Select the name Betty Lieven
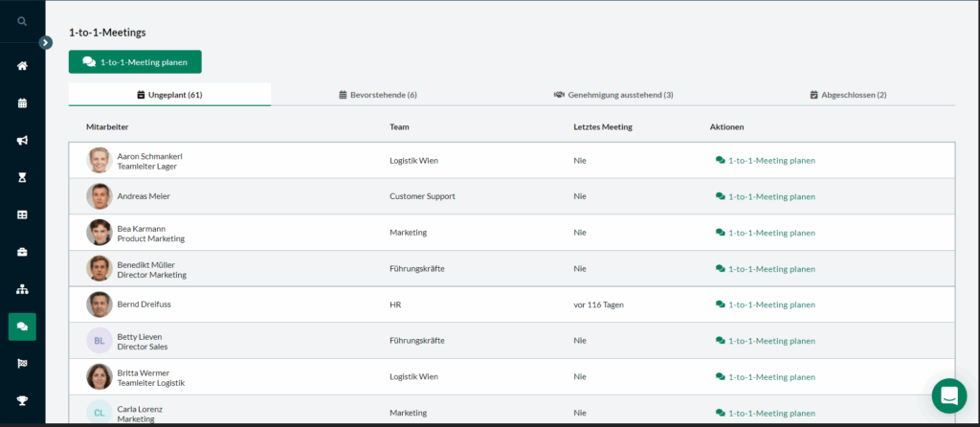 (x=140, y=337)
